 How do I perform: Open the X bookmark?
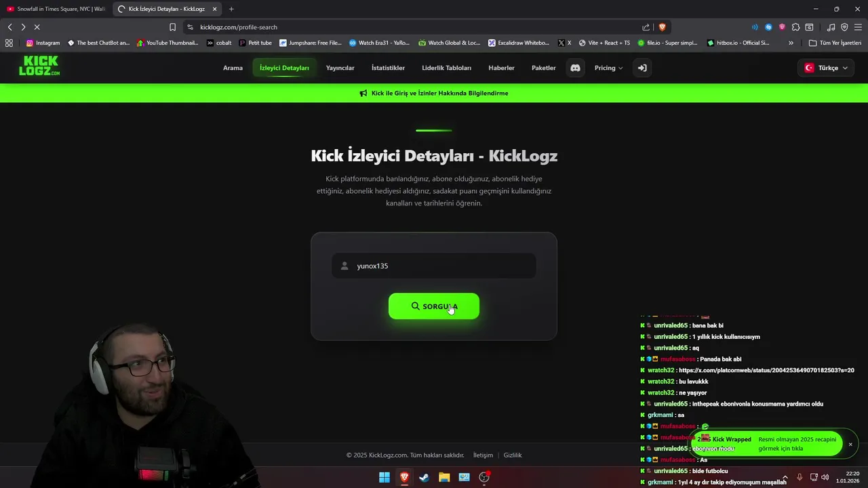pos(564,43)
